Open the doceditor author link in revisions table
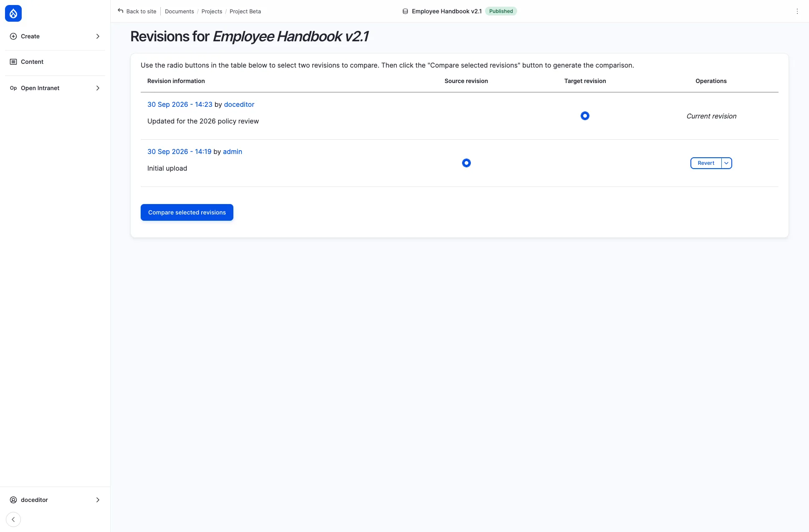 pos(239,104)
